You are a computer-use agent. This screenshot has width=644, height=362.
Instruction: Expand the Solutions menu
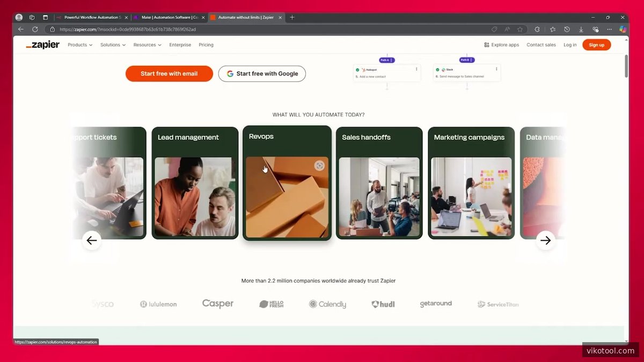click(x=112, y=45)
